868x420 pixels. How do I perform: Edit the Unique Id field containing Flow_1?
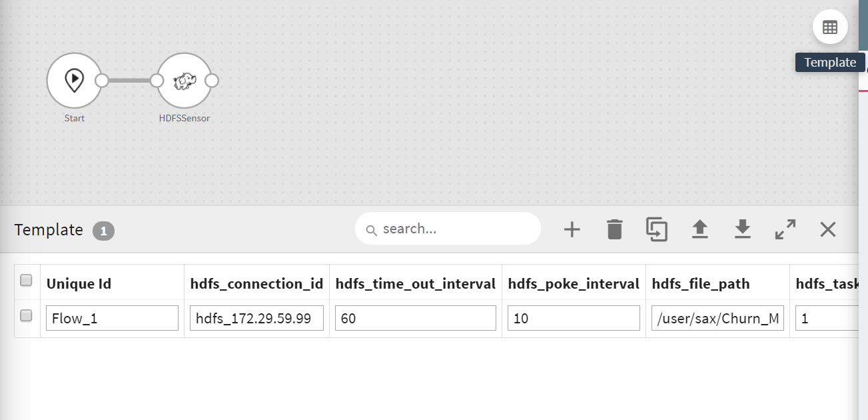[112, 318]
